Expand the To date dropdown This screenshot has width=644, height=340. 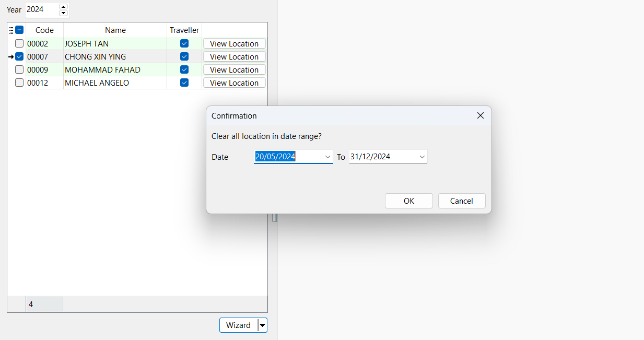(x=421, y=157)
